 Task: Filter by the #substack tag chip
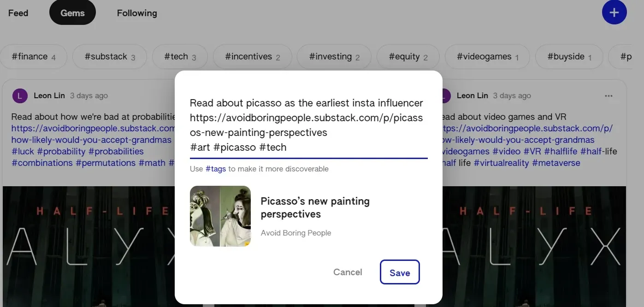click(x=110, y=57)
